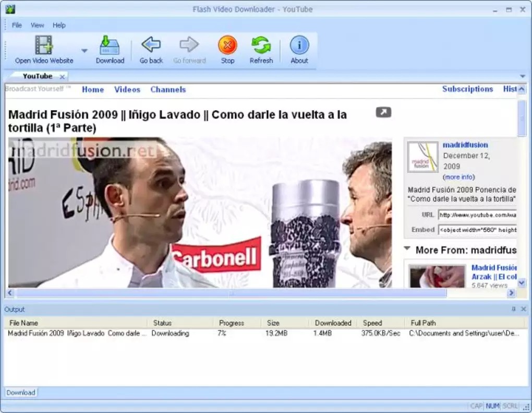Screen dimensions: 532x413
Task: Close the YouTube tab
Action: coord(62,77)
